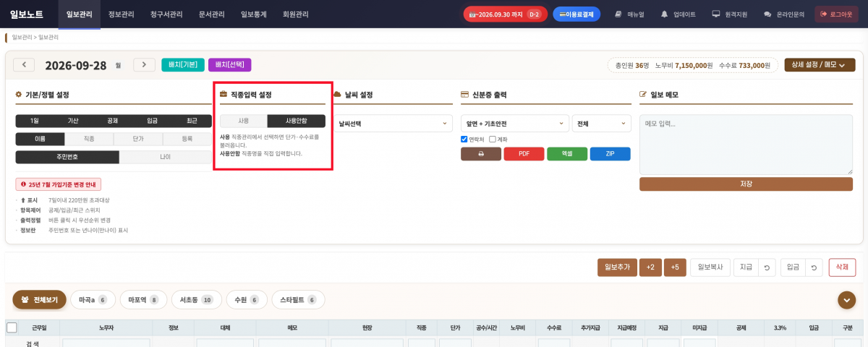868x347 pixels.
Task: Open the 전체 ID print dropdown
Action: pyautogui.click(x=602, y=124)
